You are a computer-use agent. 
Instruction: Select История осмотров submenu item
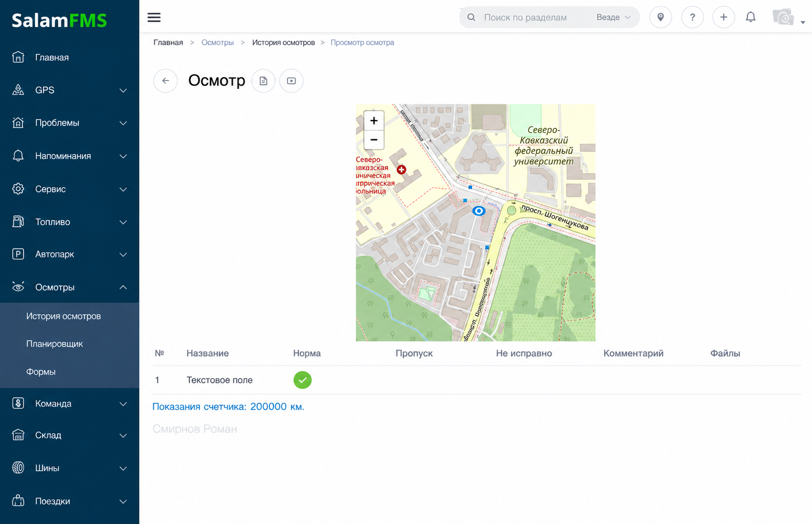(63, 316)
